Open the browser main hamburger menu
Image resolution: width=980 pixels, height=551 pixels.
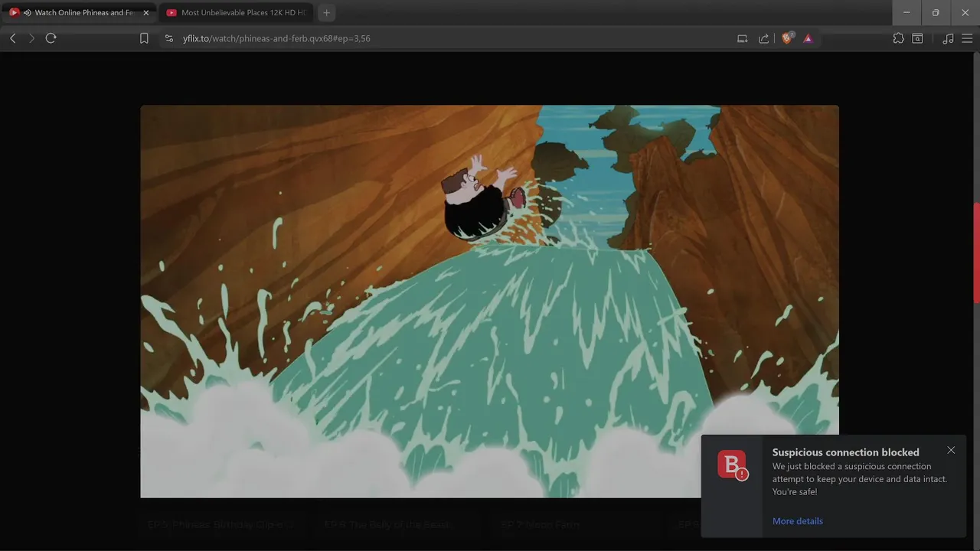tap(967, 38)
